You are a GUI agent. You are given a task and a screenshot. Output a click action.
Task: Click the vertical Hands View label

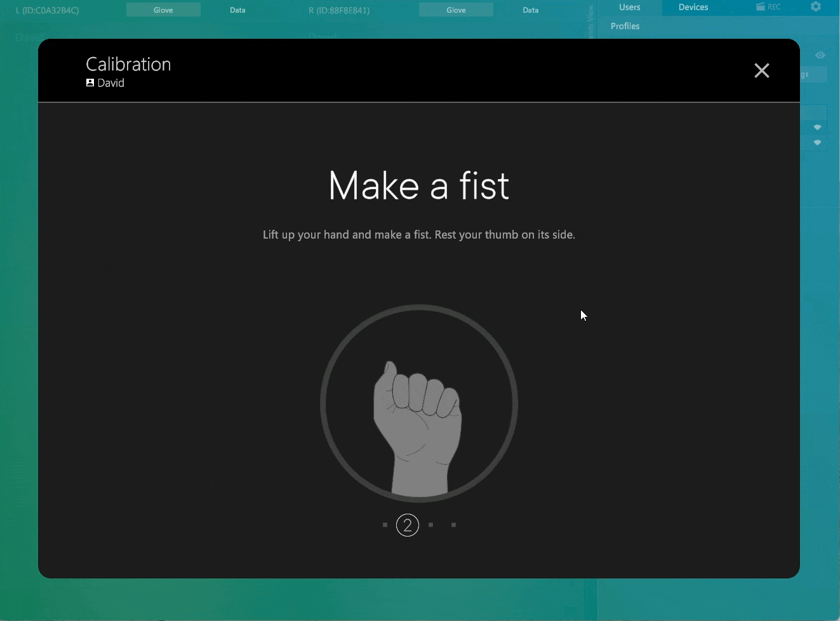click(x=590, y=22)
